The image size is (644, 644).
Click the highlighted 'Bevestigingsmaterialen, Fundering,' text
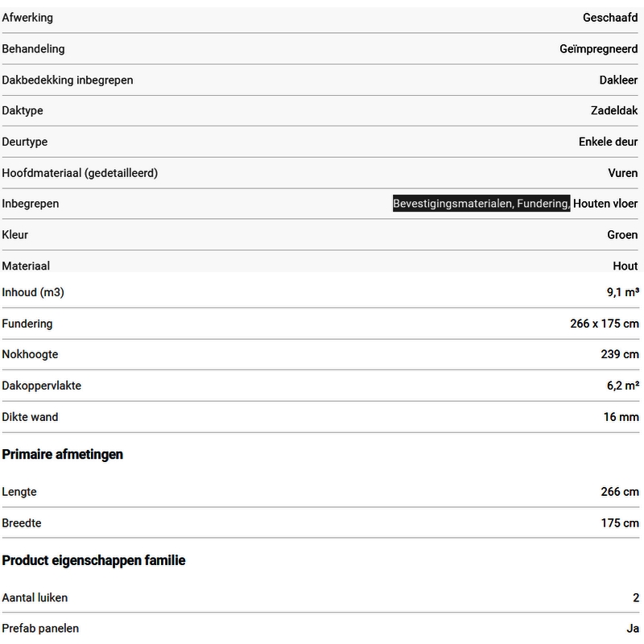(481, 204)
